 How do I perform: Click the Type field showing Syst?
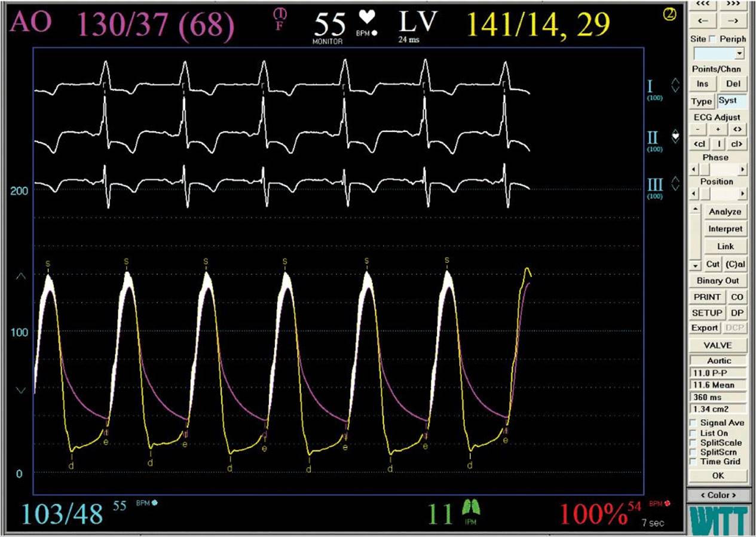(731, 101)
